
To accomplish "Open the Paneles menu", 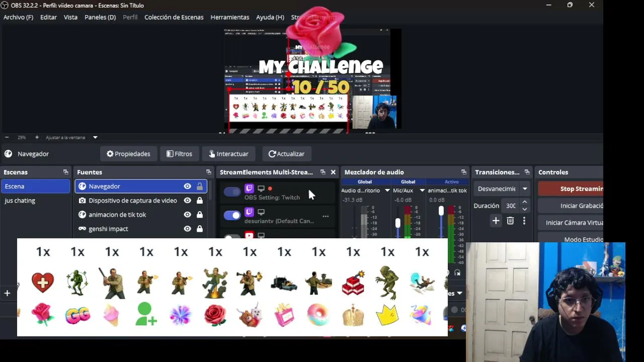I will [x=100, y=17].
